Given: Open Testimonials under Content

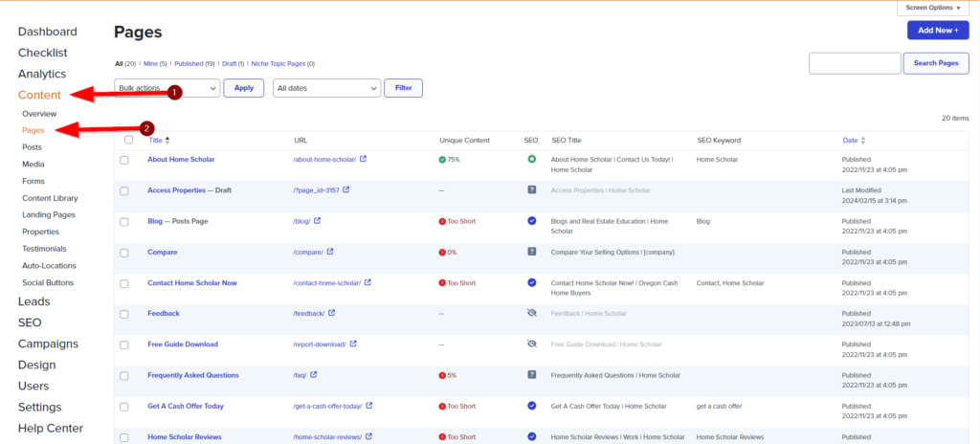Looking at the screenshot, I should (x=44, y=248).
